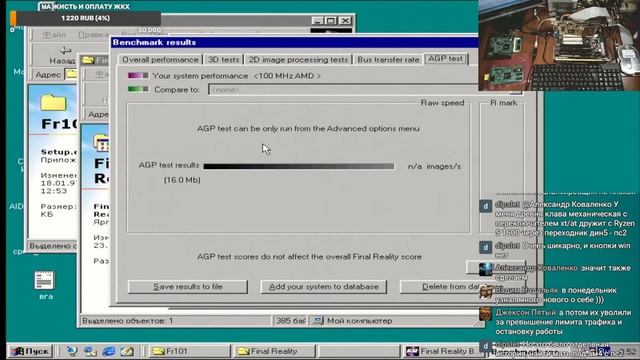Screen dimensions: 640x360
Task: Click the Setup file name in Fr101 window
Action: click(x=58, y=152)
